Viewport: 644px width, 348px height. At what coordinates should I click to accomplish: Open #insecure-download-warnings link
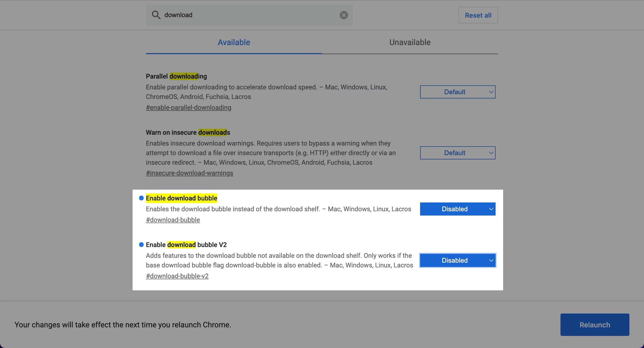coord(189,173)
